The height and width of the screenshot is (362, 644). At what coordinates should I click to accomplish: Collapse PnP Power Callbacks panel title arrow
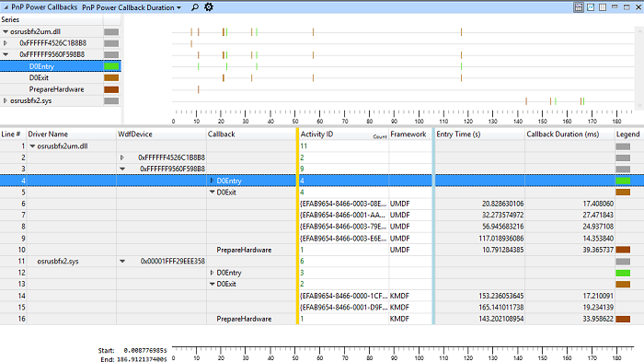[x=6, y=7]
